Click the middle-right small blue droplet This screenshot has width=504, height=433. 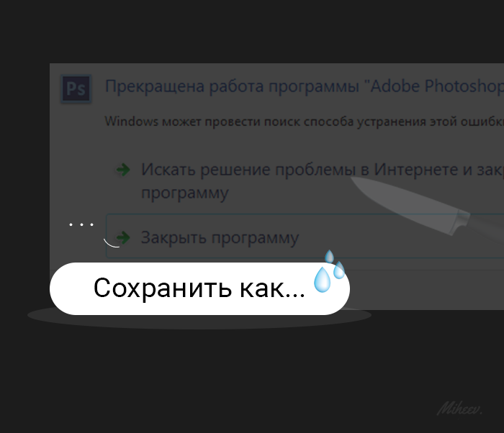(x=339, y=270)
